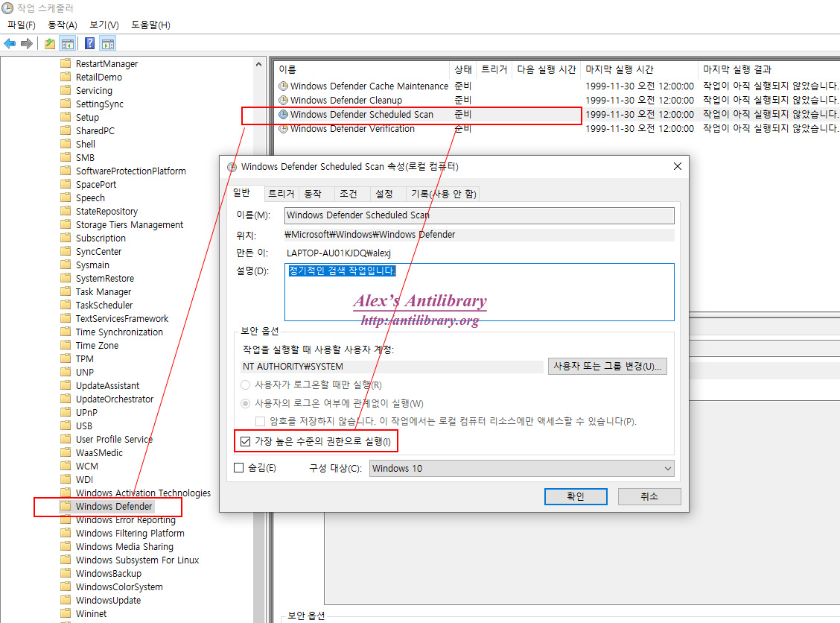Toggle the action pane toolbar icon
840x623 pixels.
[x=108, y=43]
